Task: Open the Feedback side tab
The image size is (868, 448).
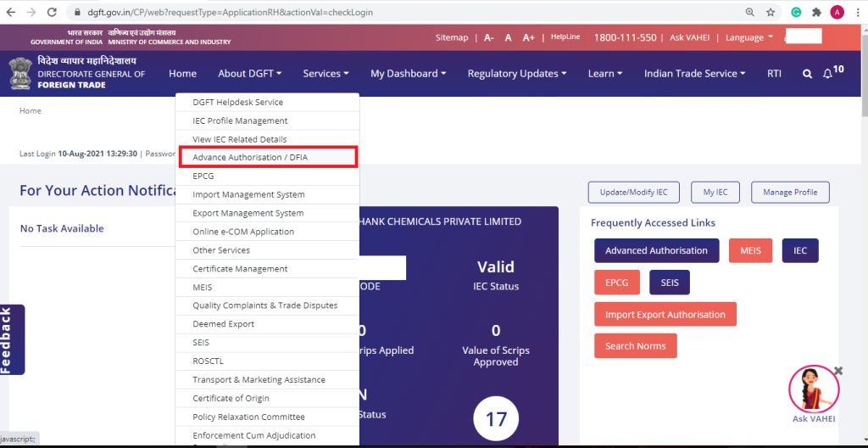Action: pyautogui.click(x=12, y=340)
